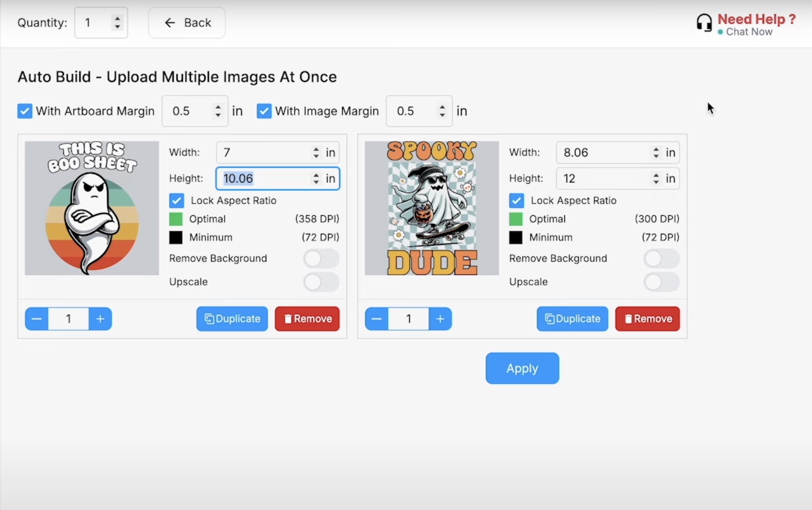This screenshot has height=510, width=812.
Task: Click the Apply button
Action: (x=522, y=368)
